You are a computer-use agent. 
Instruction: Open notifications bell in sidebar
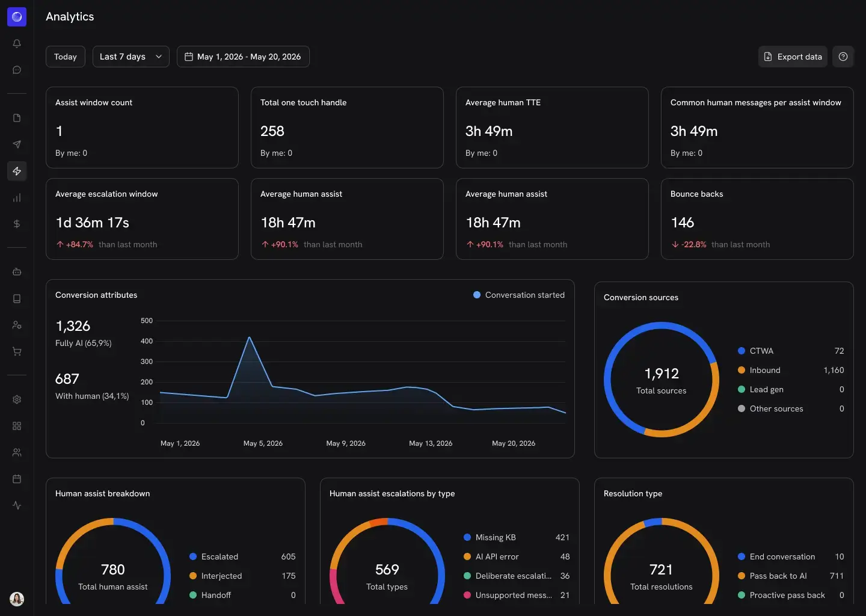tap(17, 43)
